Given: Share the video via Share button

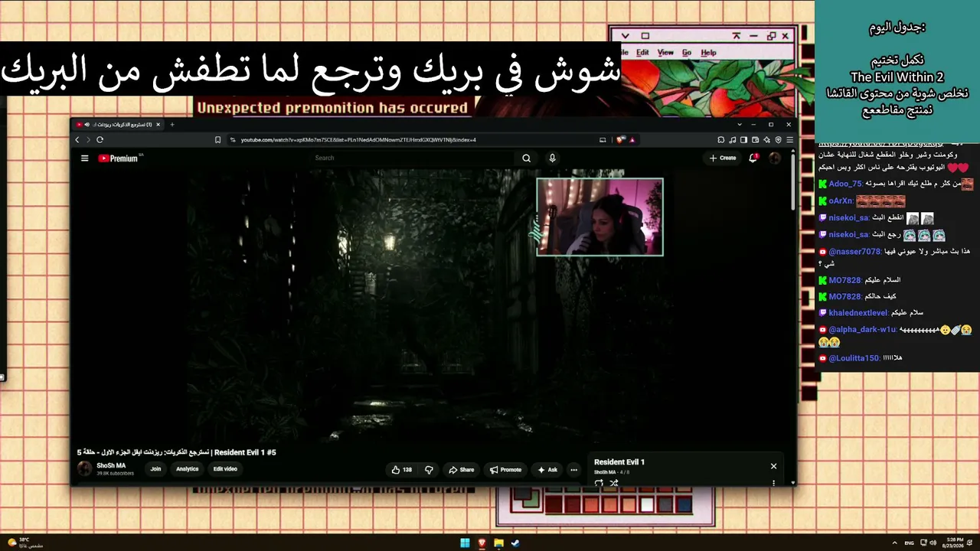Looking at the screenshot, I should pyautogui.click(x=461, y=470).
